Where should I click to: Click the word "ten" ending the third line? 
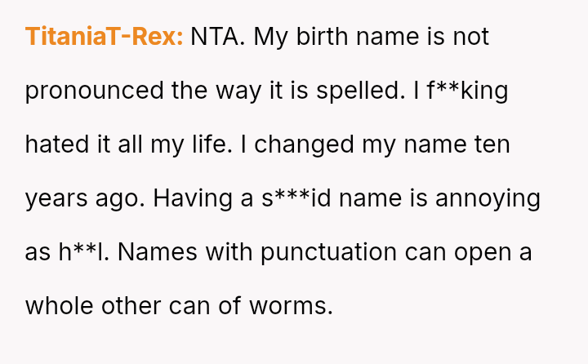click(x=492, y=144)
